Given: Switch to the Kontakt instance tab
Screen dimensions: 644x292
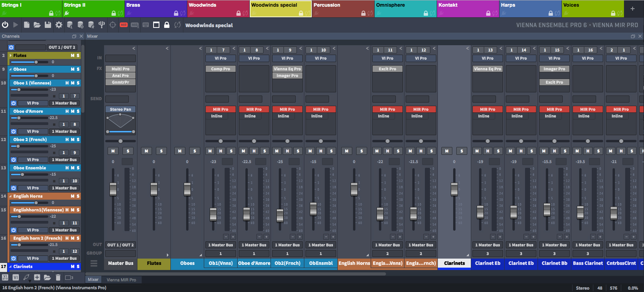Looking at the screenshot, I should point(468,8).
